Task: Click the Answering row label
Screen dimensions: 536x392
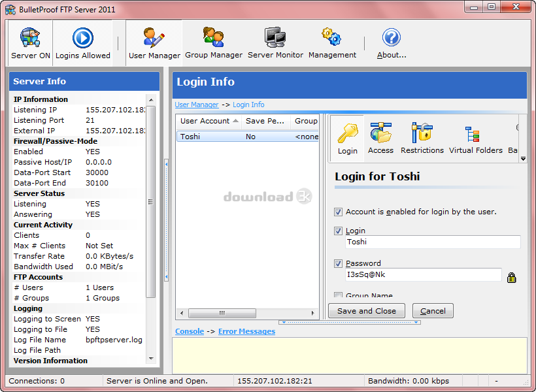Action: pos(33,214)
